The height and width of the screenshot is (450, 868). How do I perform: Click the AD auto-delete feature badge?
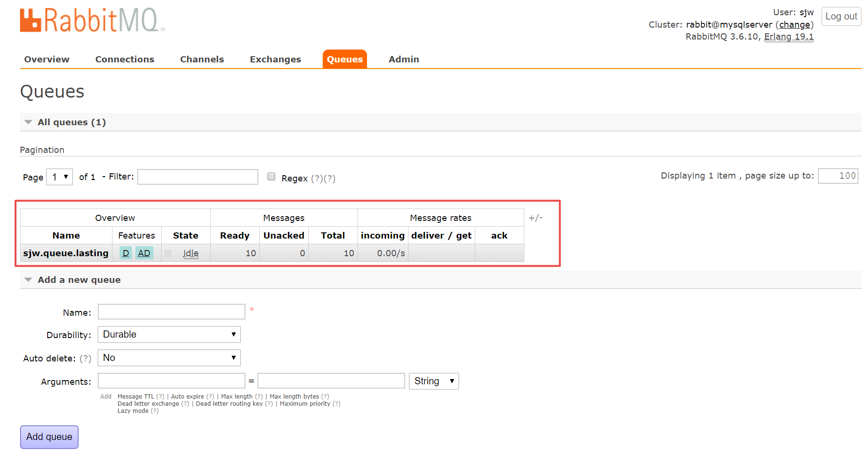pyautogui.click(x=144, y=253)
